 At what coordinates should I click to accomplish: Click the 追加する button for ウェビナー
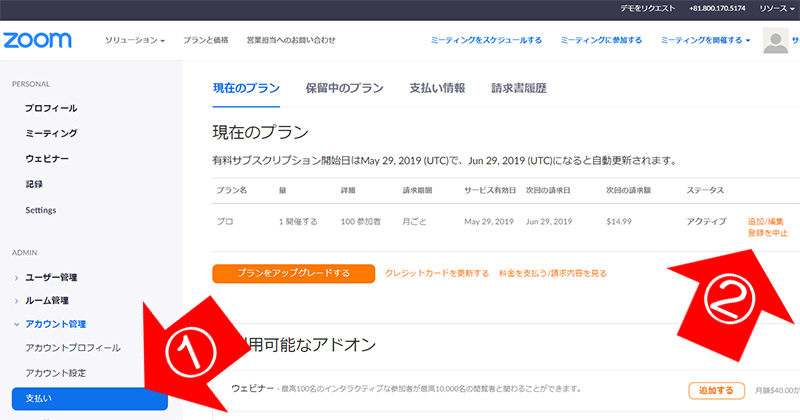click(x=717, y=390)
